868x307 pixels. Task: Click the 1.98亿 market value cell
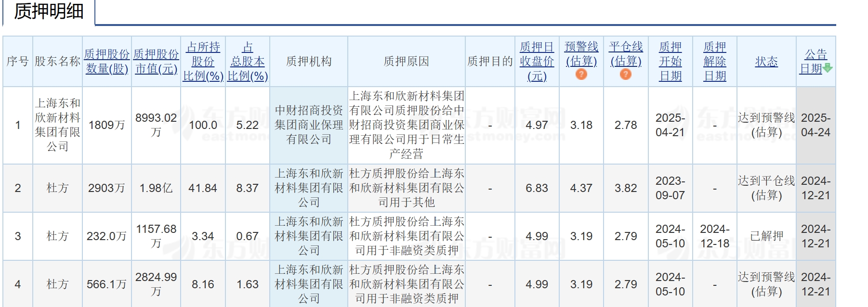[x=156, y=188]
